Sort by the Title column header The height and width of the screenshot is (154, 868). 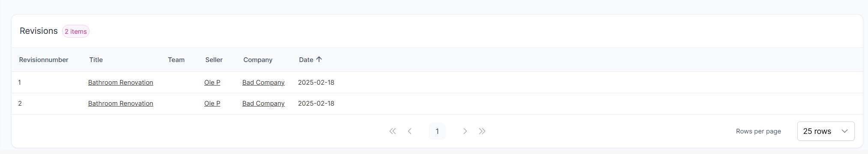pyautogui.click(x=96, y=60)
